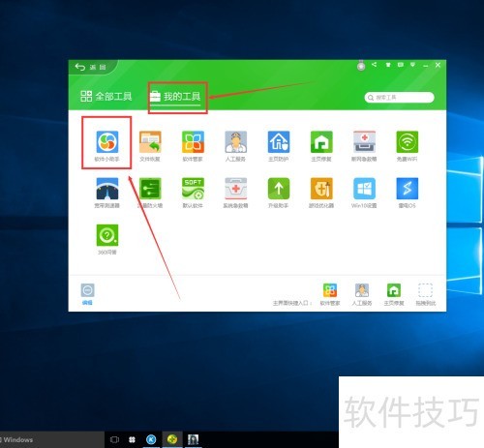The width and height of the screenshot is (484, 448).
Task: Open the main menu dropdown icon
Action: [x=412, y=65]
